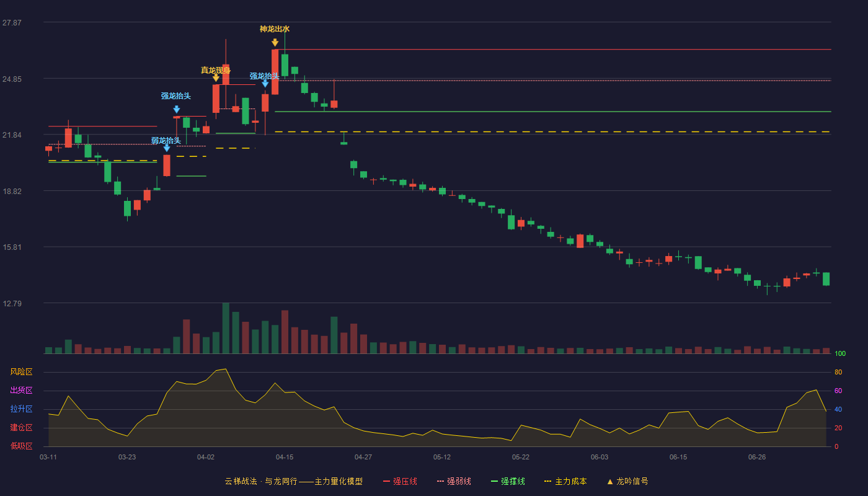Select the 风险区 zone label
The height and width of the screenshot is (496, 868).
coord(21,372)
